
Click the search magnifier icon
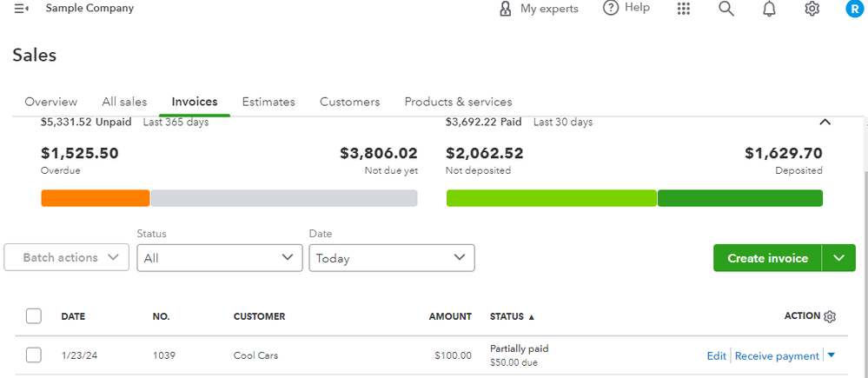pyautogui.click(x=726, y=9)
